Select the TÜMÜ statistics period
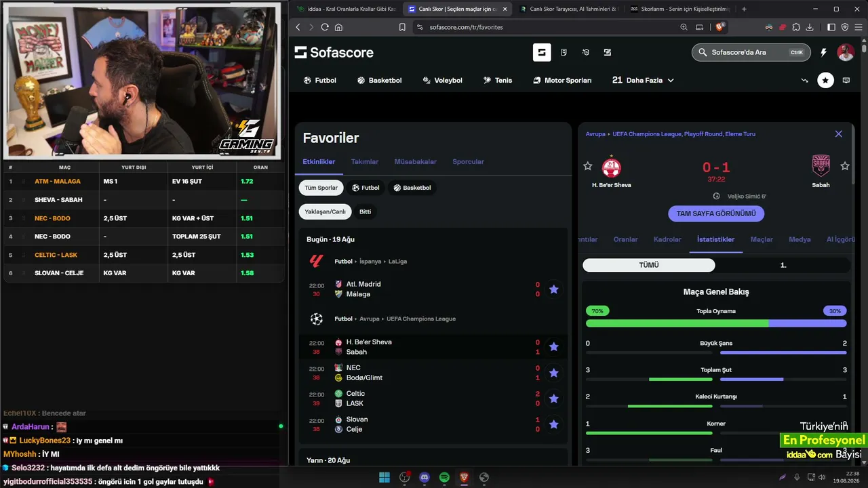The width and height of the screenshot is (868, 488). [649, 265]
